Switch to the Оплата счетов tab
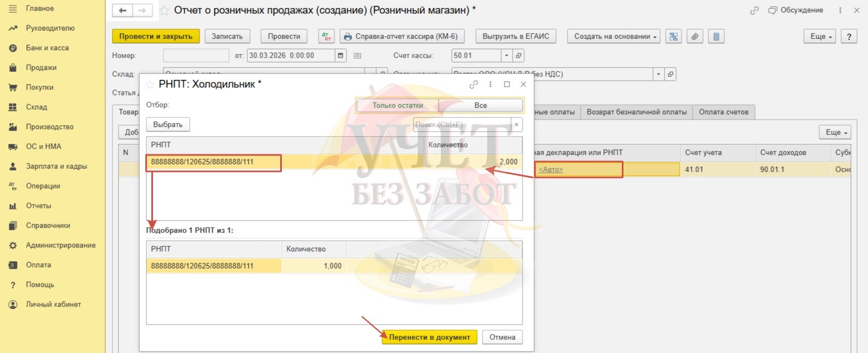 [723, 112]
